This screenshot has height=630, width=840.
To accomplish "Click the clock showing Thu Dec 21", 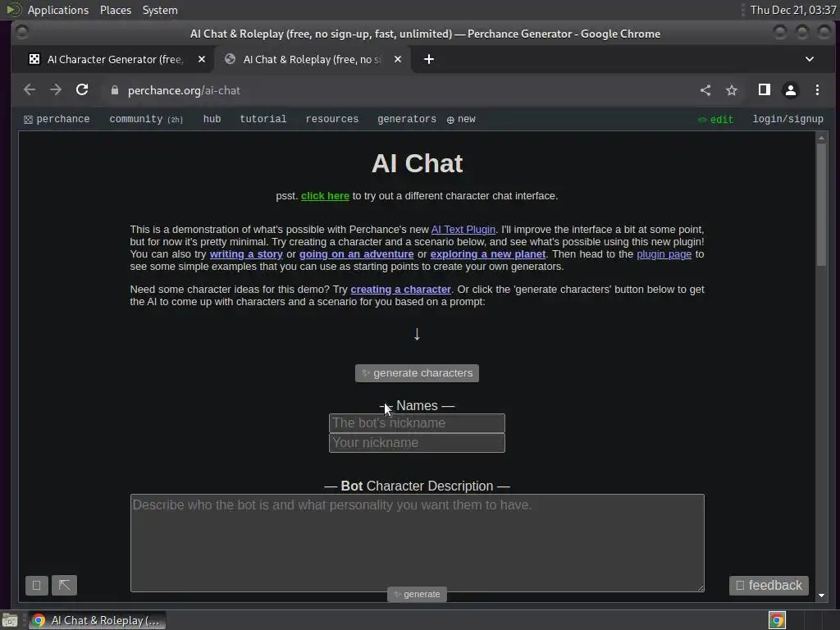I will point(793,10).
